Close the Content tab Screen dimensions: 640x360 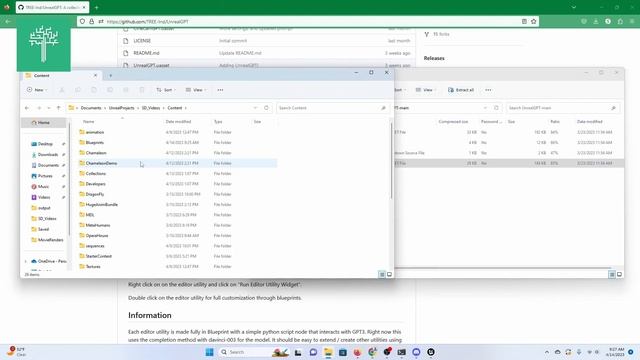[95, 76]
